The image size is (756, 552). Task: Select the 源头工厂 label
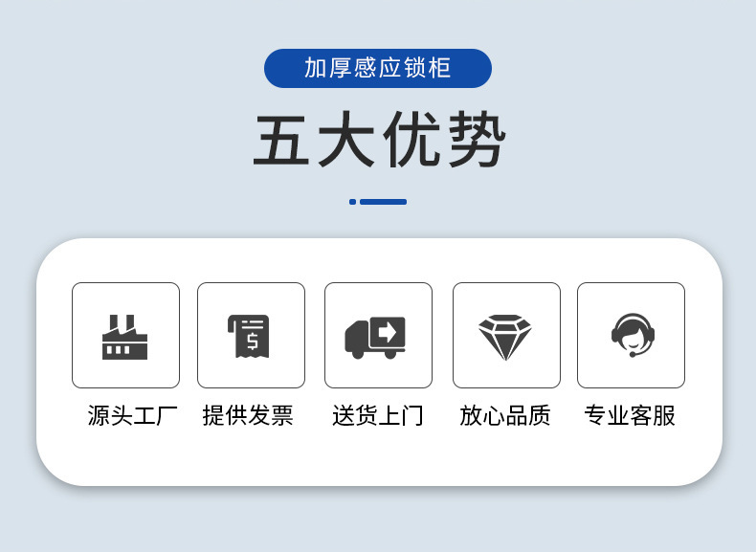click(x=133, y=415)
